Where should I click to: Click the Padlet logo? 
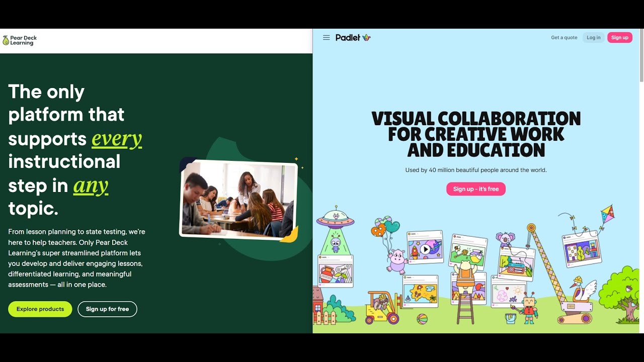point(353,38)
